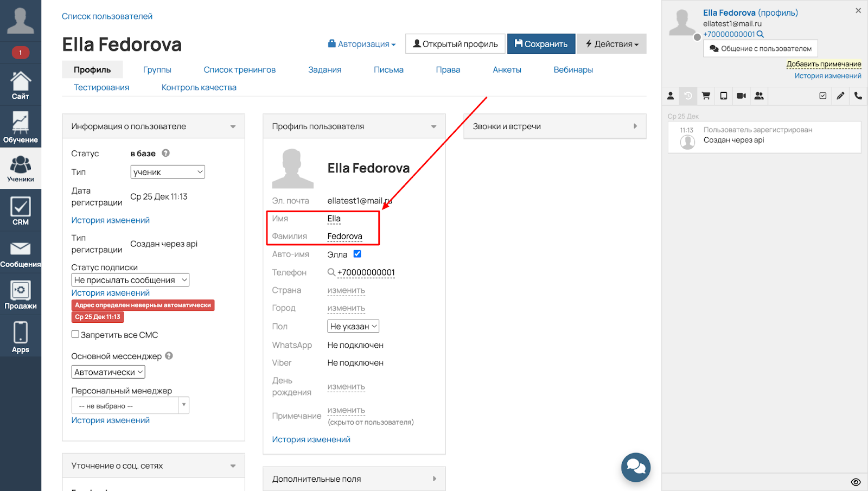Expand the Звонки и встречи panel
The width and height of the screenshot is (868, 491).
pyautogui.click(x=554, y=126)
